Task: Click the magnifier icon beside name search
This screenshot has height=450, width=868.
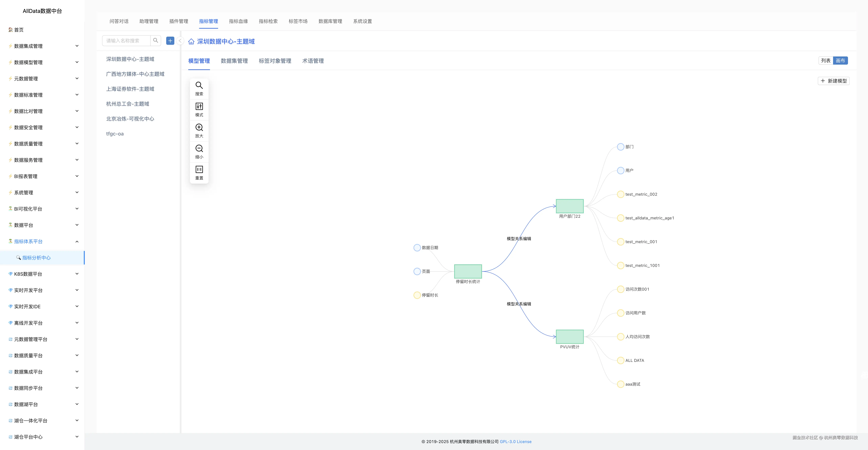Action: (156, 41)
